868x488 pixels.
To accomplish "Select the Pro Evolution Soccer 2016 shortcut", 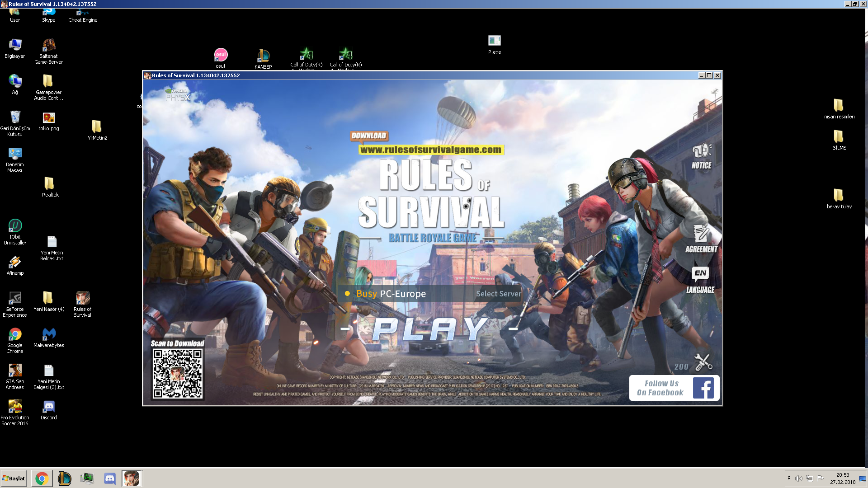I will click(x=15, y=413).
